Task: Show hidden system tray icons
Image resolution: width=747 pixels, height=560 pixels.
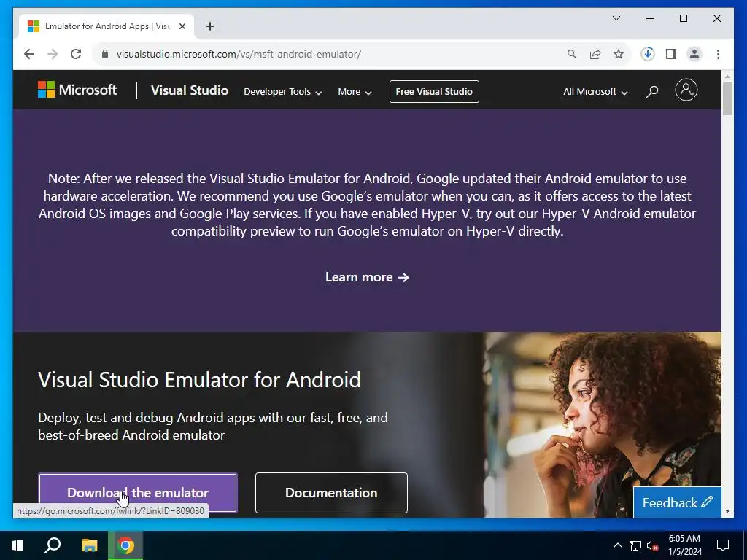Action: click(x=617, y=545)
